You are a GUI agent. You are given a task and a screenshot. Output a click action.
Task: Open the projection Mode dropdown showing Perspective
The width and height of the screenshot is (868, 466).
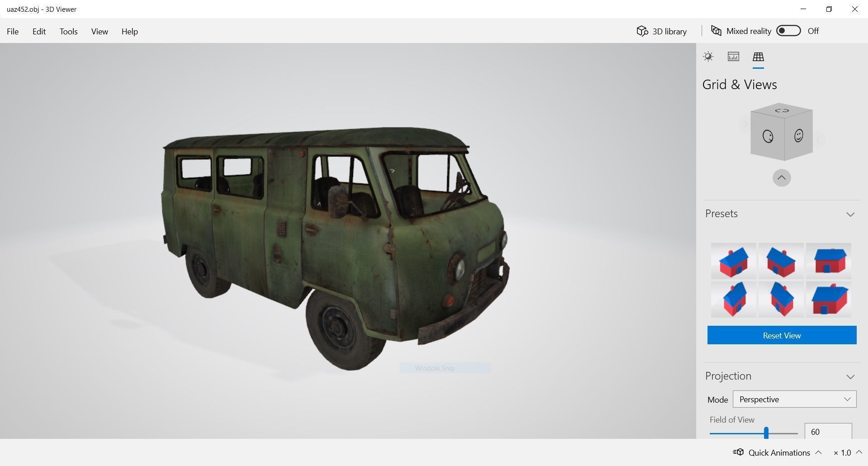pos(794,399)
